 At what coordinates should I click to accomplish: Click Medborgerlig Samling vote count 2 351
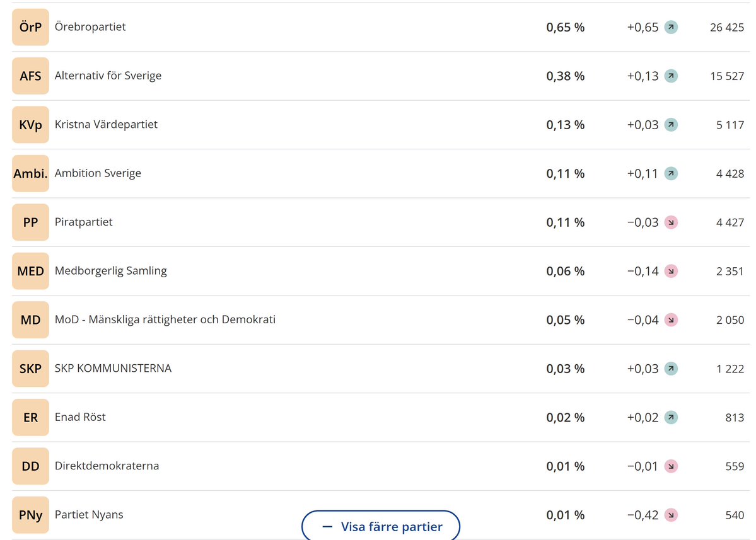730,271
